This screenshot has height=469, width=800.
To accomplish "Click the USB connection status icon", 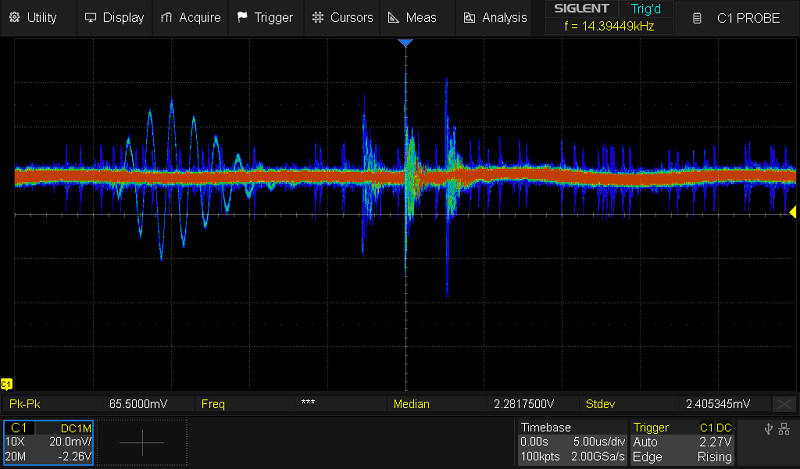I will point(768,430).
